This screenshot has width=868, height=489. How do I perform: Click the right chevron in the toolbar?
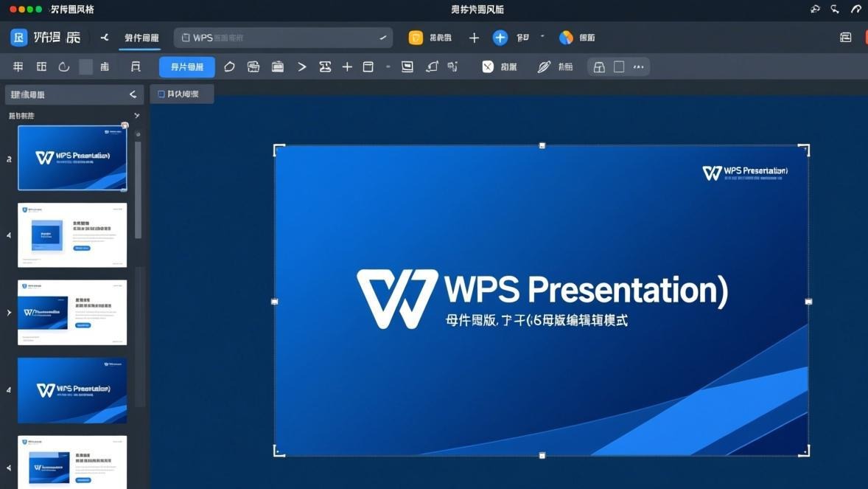[x=301, y=66]
